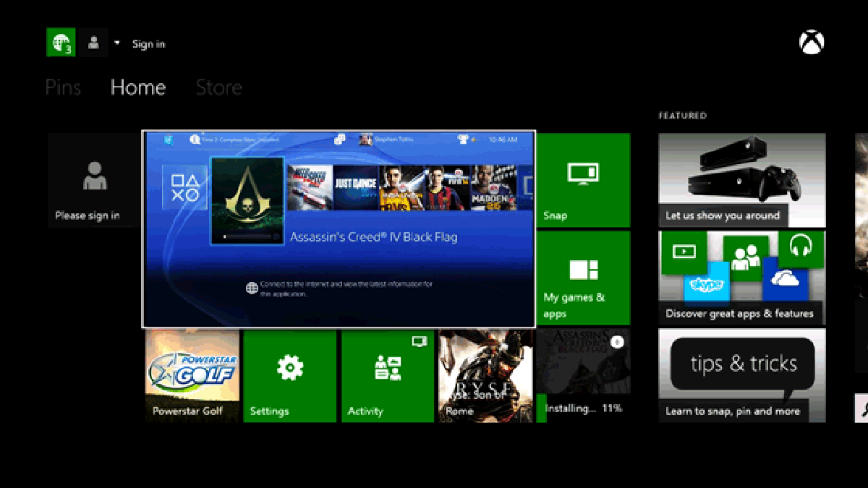Click the Xbox logo icon

click(x=812, y=43)
